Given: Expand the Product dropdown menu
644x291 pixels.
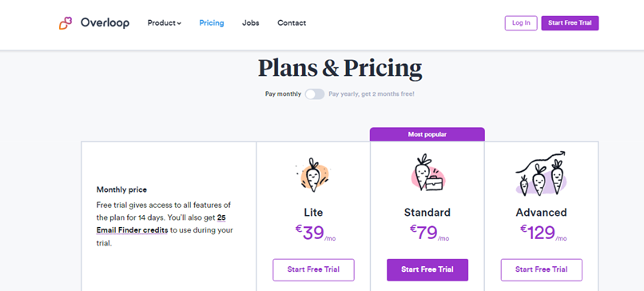Looking at the screenshot, I should click(x=165, y=23).
